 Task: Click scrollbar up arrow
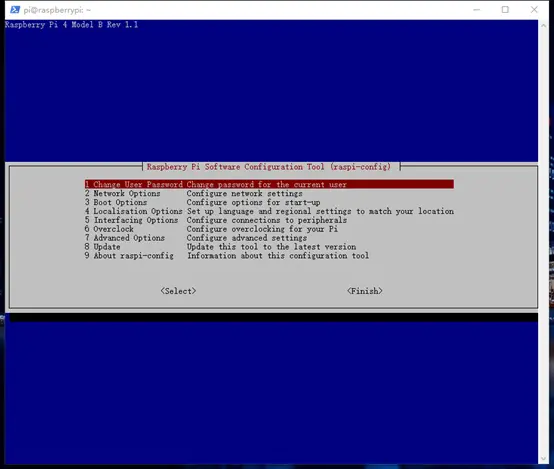[544, 25]
